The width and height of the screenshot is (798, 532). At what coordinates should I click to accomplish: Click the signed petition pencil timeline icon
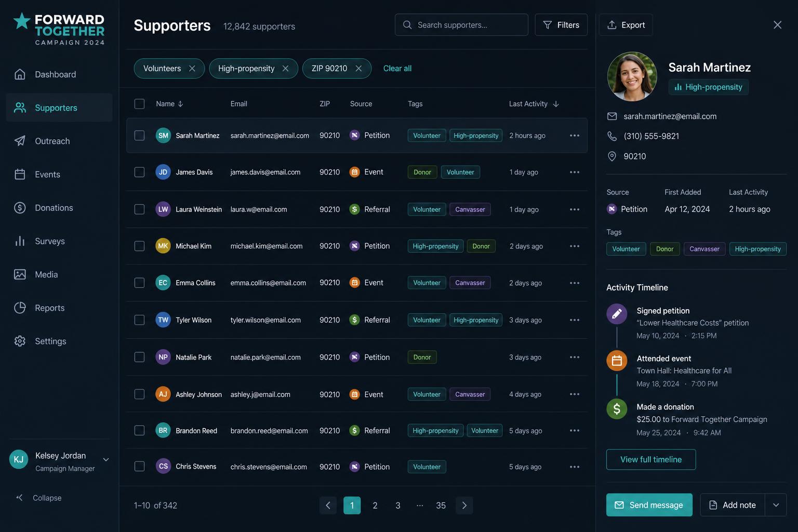pos(617,314)
